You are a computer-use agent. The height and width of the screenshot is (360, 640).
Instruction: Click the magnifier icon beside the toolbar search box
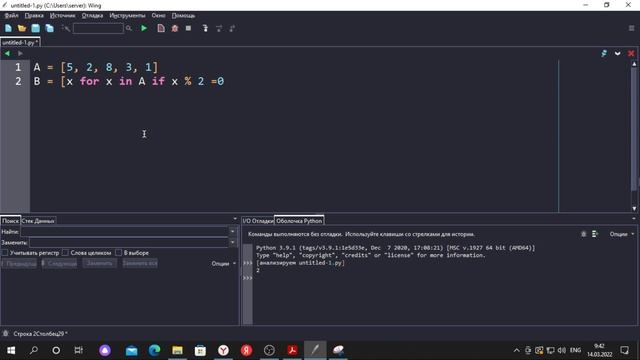[x=129, y=28]
